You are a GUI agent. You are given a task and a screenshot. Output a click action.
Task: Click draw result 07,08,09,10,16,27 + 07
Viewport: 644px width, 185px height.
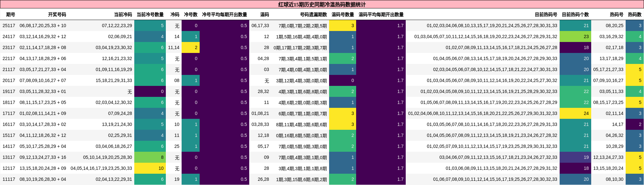[43, 80]
